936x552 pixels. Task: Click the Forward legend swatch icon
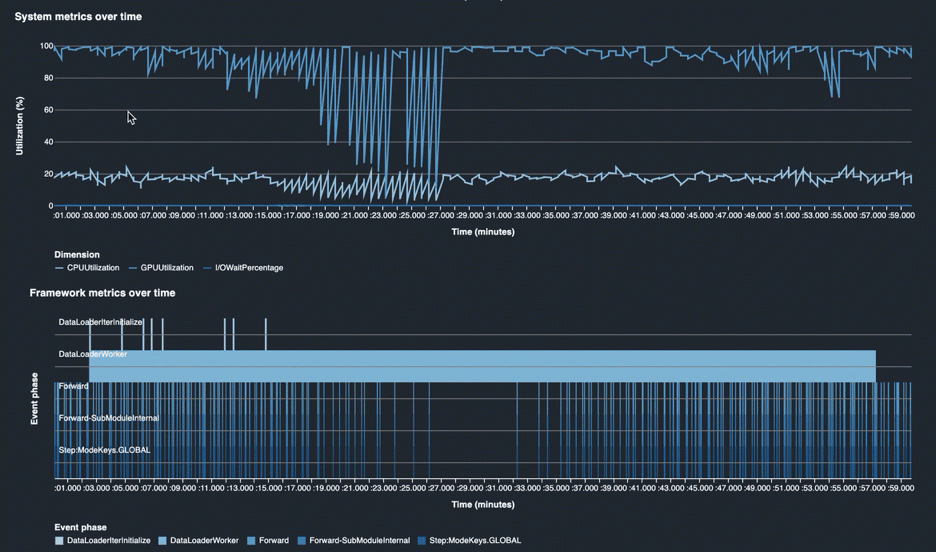pyautogui.click(x=251, y=541)
